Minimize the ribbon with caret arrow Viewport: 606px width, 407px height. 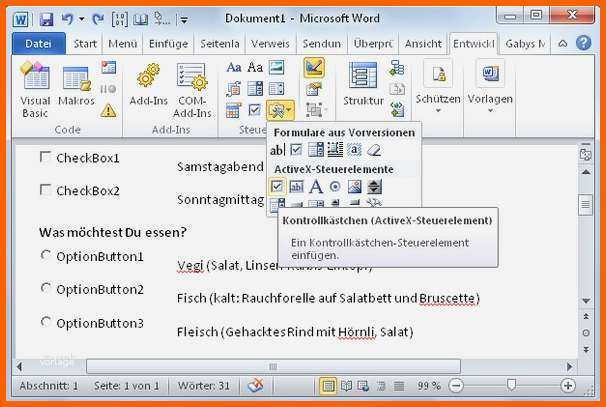click(x=563, y=44)
